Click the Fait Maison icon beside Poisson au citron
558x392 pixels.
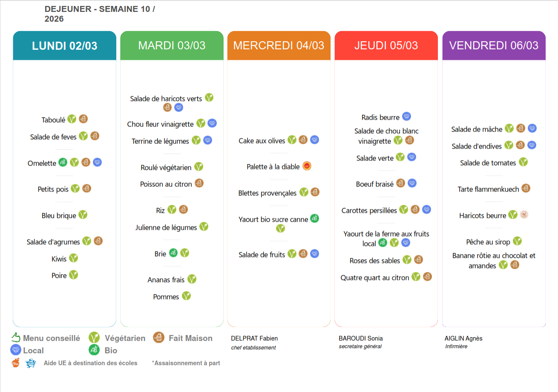click(199, 183)
